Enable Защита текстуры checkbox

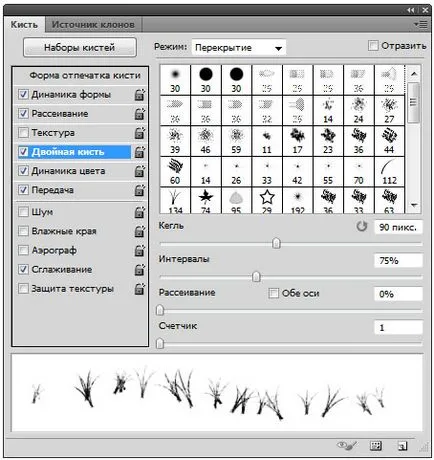click(x=23, y=289)
